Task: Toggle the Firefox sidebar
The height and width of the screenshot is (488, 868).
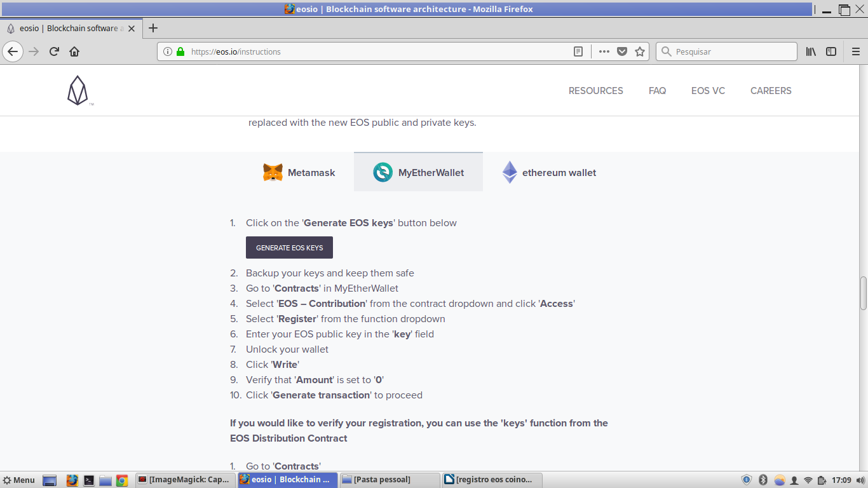Action: (x=831, y=51)
